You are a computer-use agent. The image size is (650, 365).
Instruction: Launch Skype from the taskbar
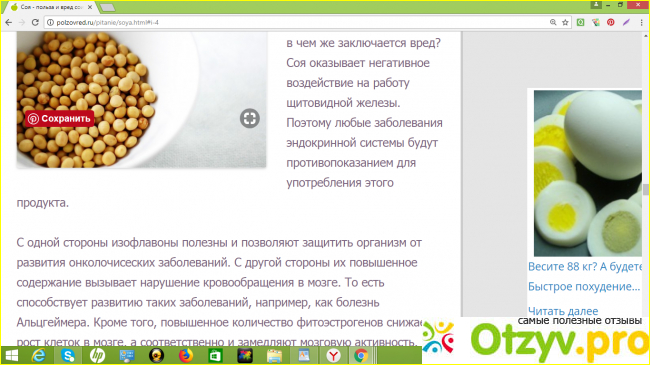pyautogui.click(x=68, y=355)
